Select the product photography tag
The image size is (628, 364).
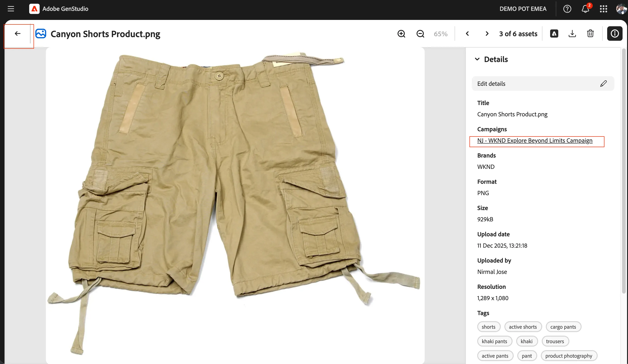pyautogui.click(x=569, y=356)
